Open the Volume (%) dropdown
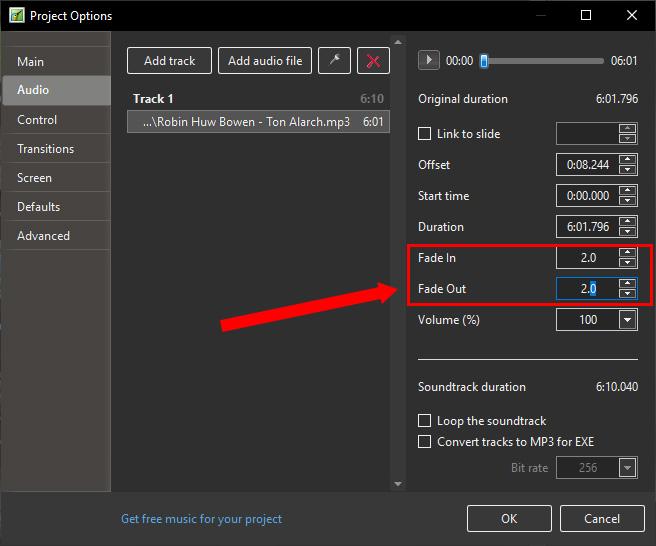This screenshot has width=656, height=546. pyautogui.click(x=627, y=320)
